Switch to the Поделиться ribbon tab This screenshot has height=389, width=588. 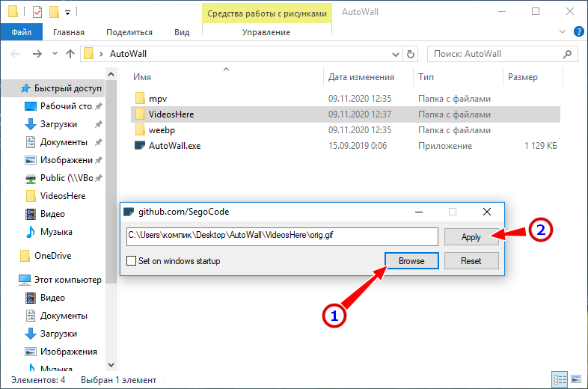coord(129,32)
